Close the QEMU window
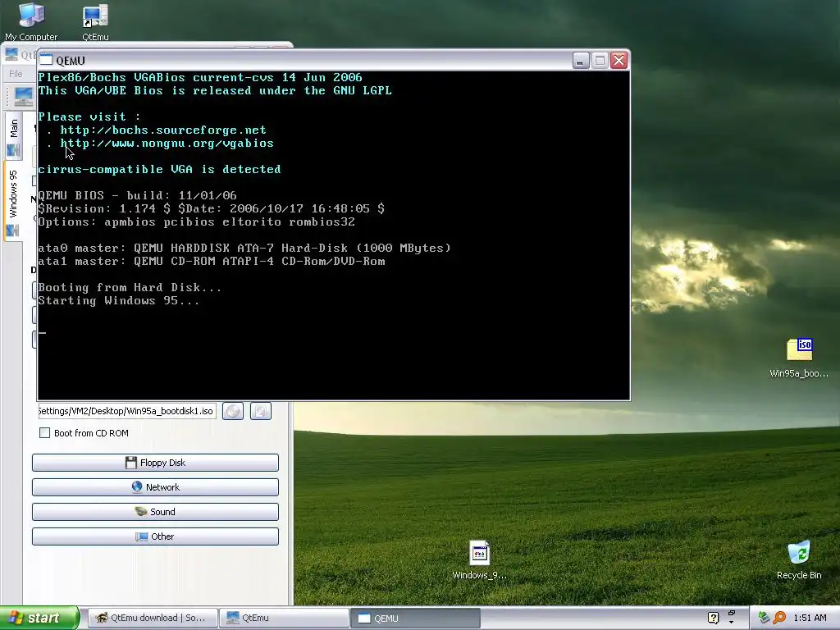The image size is (840, 630). click(619, 61)
